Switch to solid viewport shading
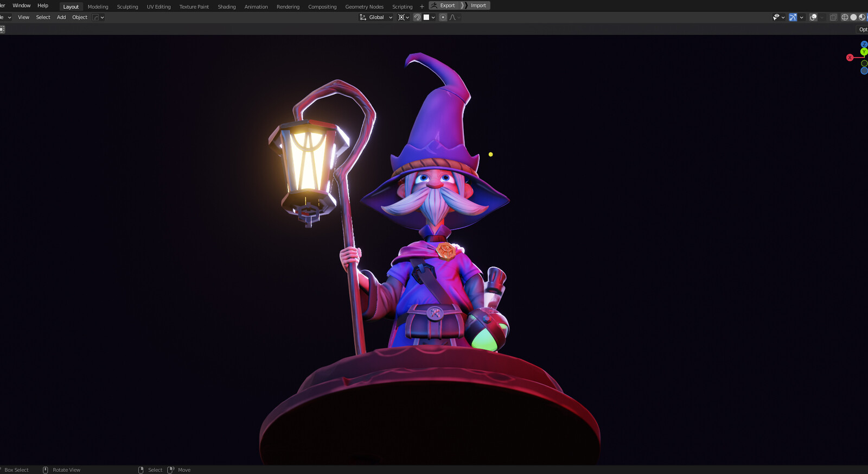Image resolution: width=868 pixels, height=474 pixels. click(x=853, y=17)
